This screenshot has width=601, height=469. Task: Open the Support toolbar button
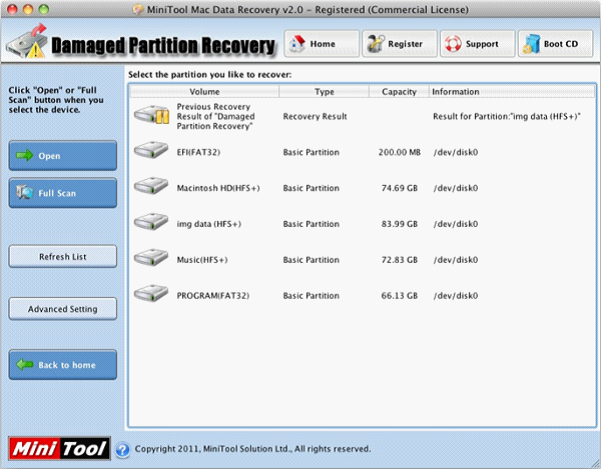click(x=478, y=44)
